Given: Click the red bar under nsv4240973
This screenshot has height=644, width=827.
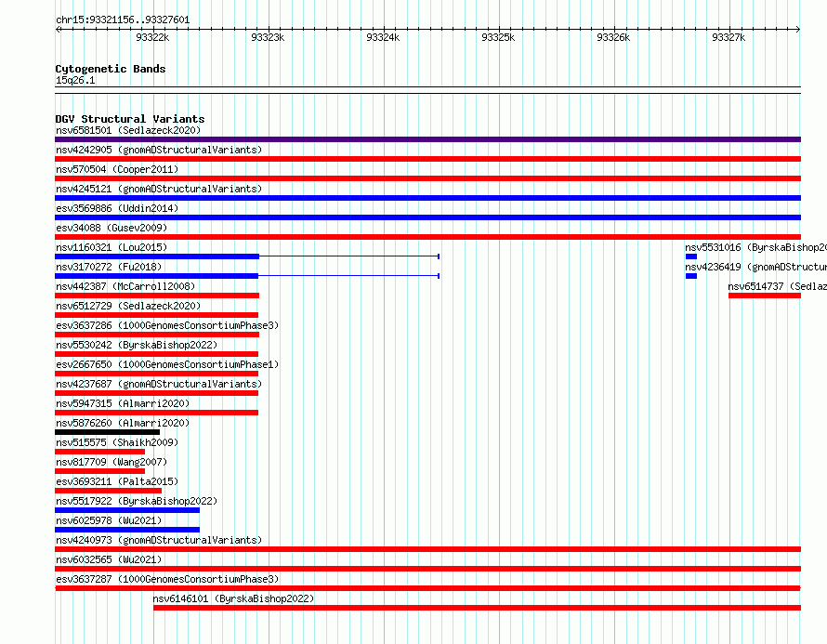Looking at the screenshot, I should click(x=427, y=549).
